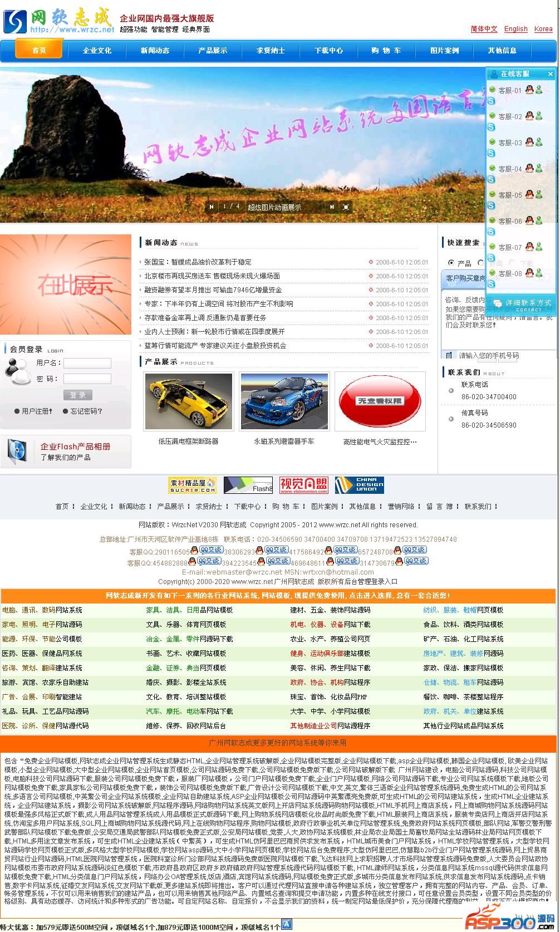
Task: Click the 登录 member login button
Action: [x=78, y=395]
